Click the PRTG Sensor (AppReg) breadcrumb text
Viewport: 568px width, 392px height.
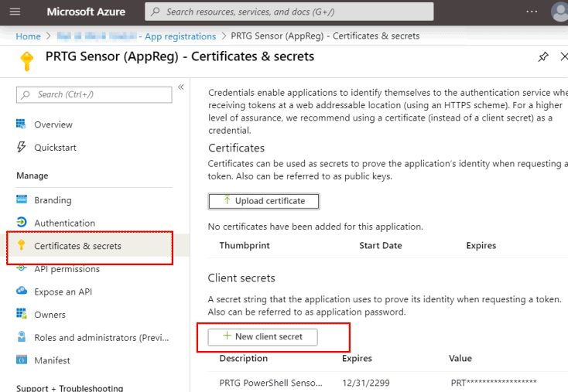point(325,36)
